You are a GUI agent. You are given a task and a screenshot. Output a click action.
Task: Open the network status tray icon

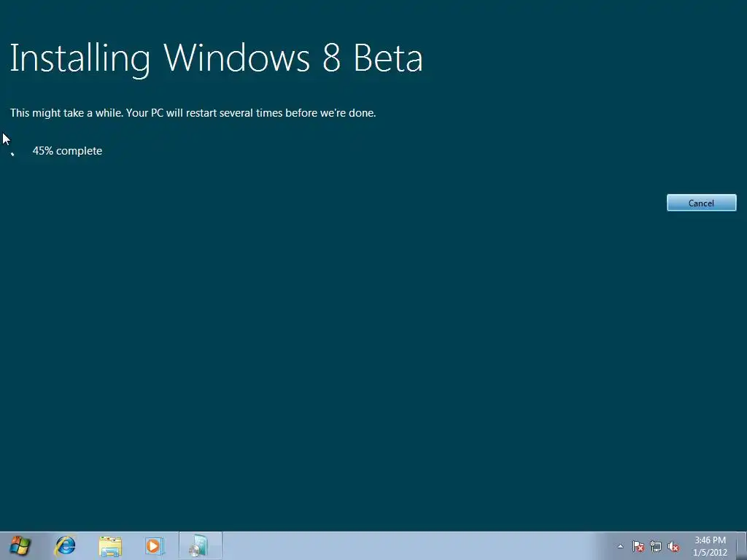(656, 546)
